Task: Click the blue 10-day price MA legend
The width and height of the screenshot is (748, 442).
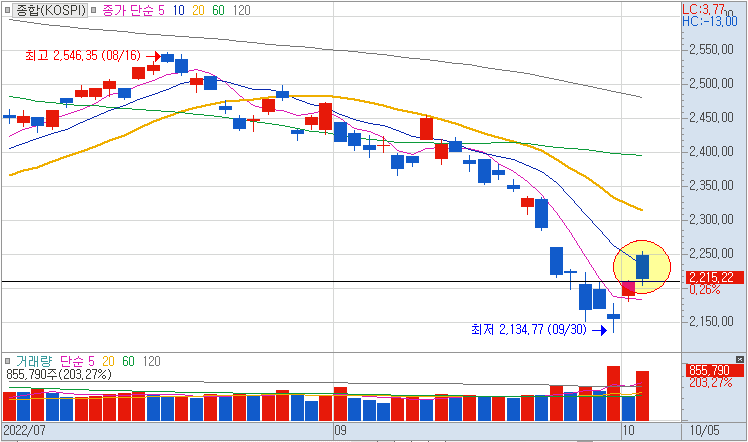Action: (x=178, y=10)
